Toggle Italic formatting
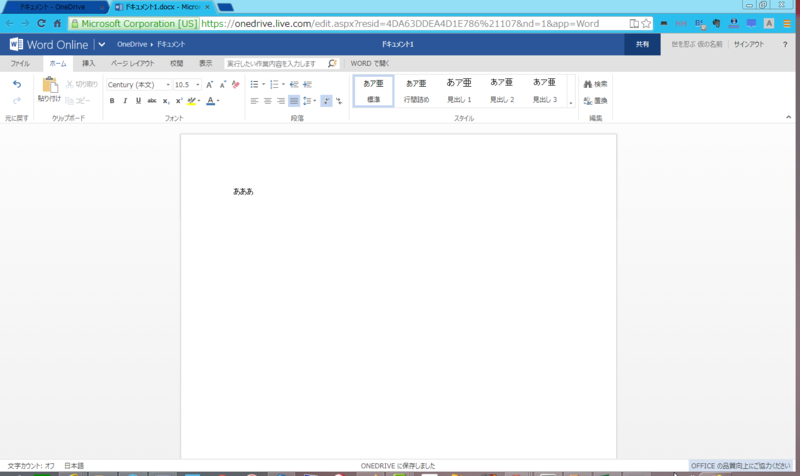The width and height of the screenshot is (800, 476). point(125,101)
